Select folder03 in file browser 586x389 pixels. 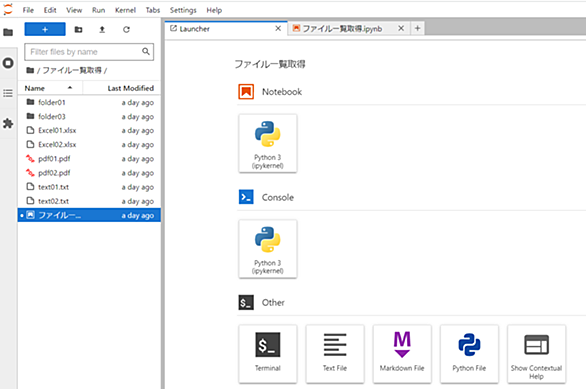pos(89,117)
